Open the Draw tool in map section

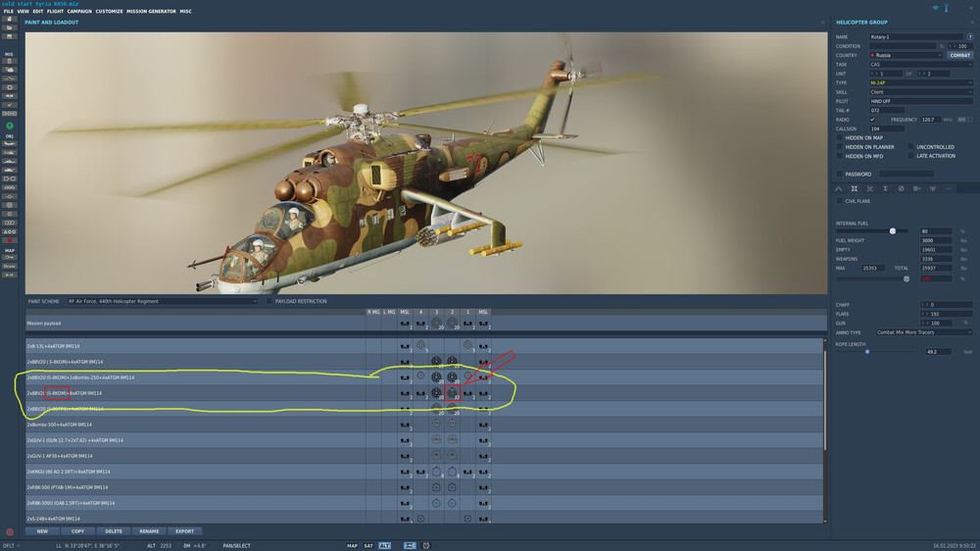(x=10, y=266)
